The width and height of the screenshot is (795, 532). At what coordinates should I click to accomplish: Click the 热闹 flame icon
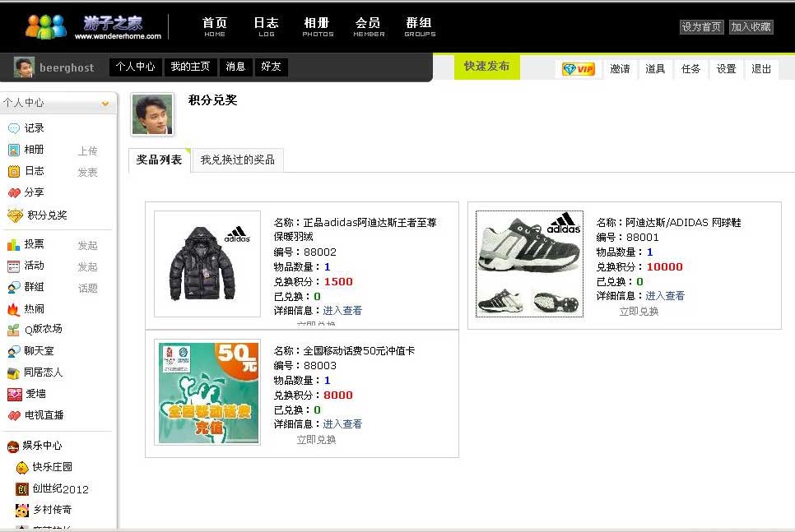tap(14, 309)
